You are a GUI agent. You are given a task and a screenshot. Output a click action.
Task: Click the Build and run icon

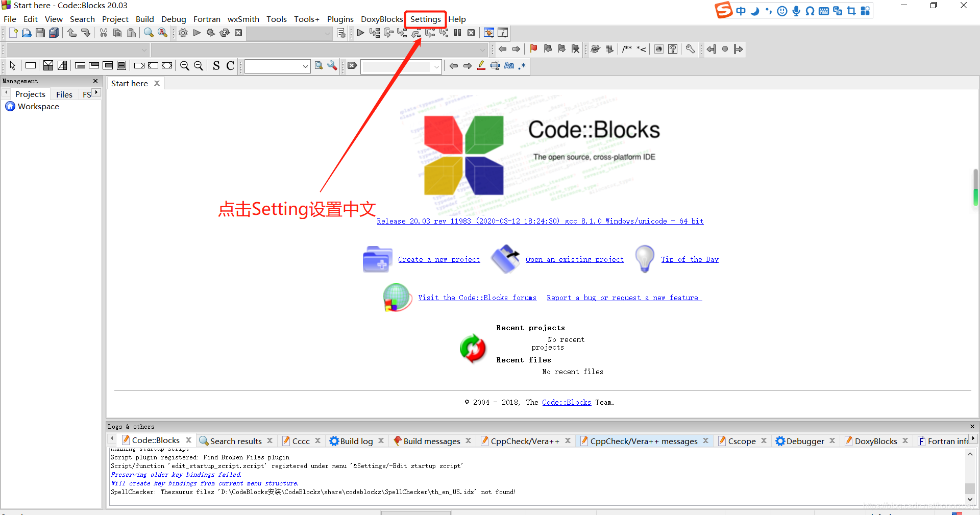coord(211,33)
